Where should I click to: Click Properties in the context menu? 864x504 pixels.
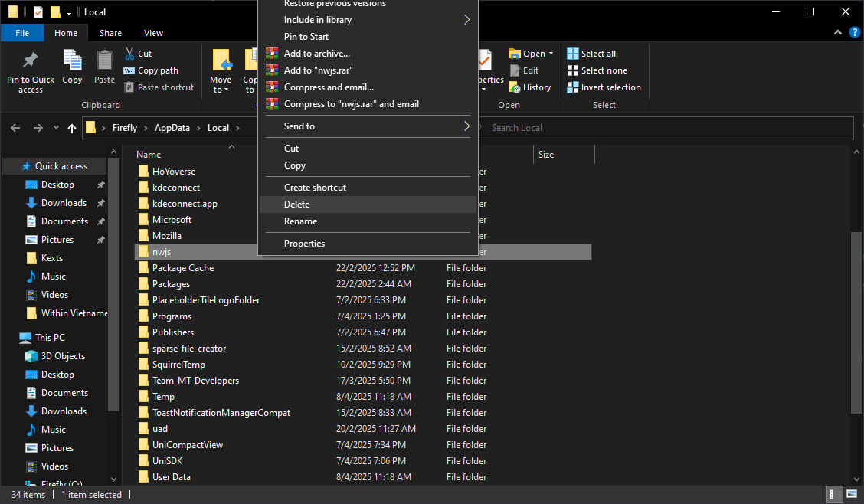304,244
